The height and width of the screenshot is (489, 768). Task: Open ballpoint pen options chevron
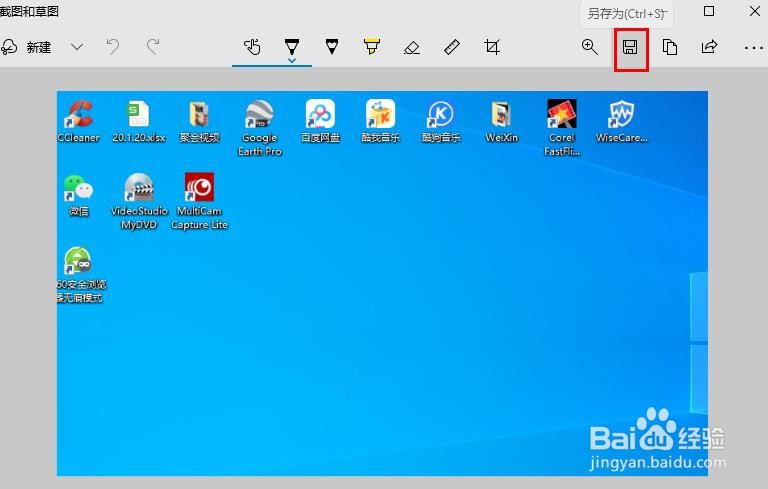coord(292,61)
